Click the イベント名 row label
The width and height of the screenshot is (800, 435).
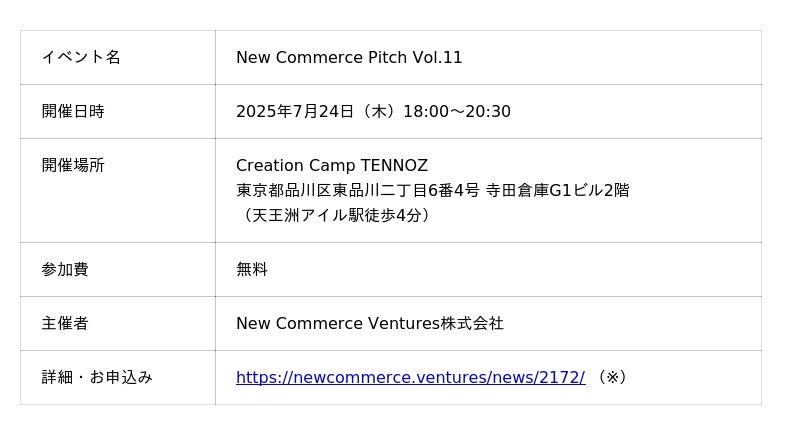coord(81,57)
